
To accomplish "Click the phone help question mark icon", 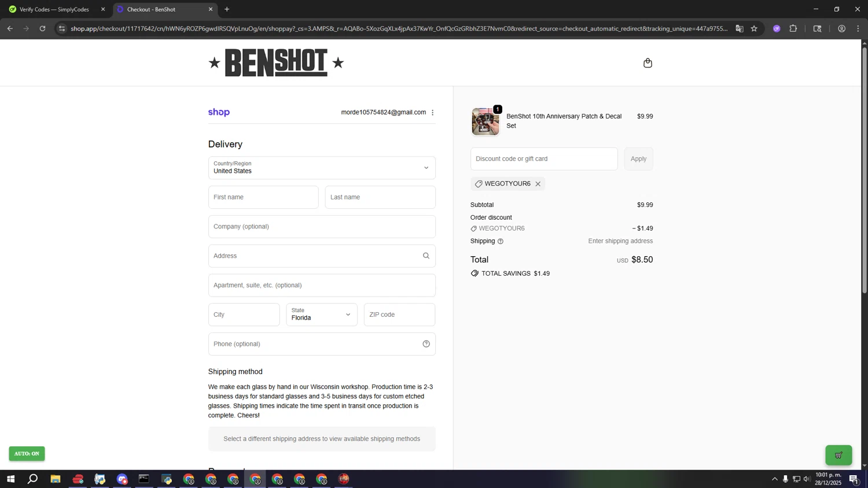I will [426, 344].
